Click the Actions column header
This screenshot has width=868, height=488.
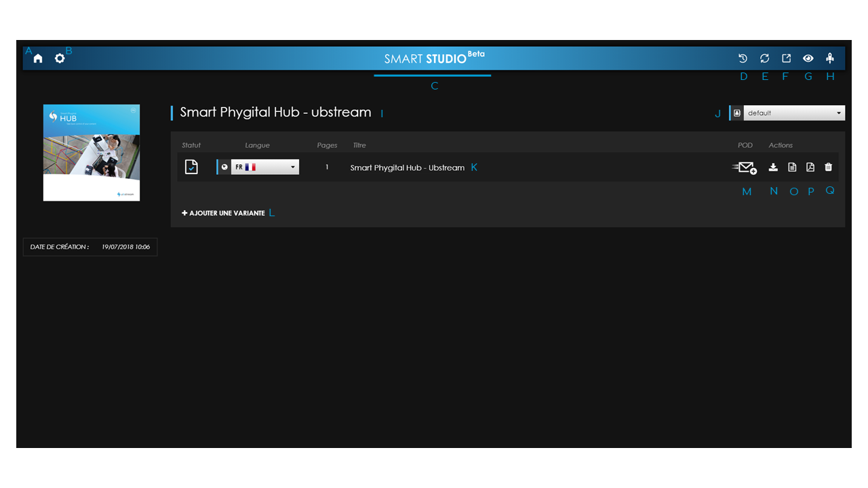[x=781, y=145]
